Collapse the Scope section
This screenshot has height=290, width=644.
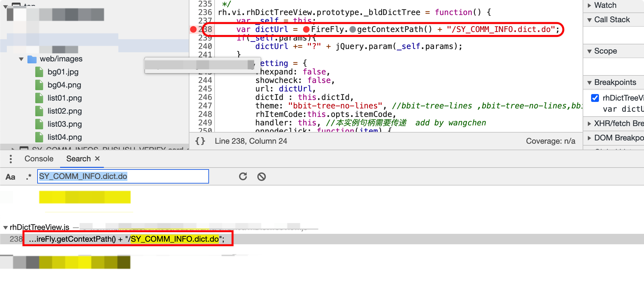[589, 51]
